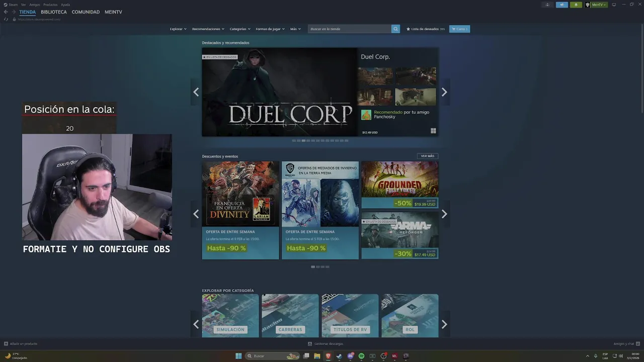The width and height of the screenshot is (644, 362).
Task: Move discounts carousel to the left
Action: coord(196,214)
